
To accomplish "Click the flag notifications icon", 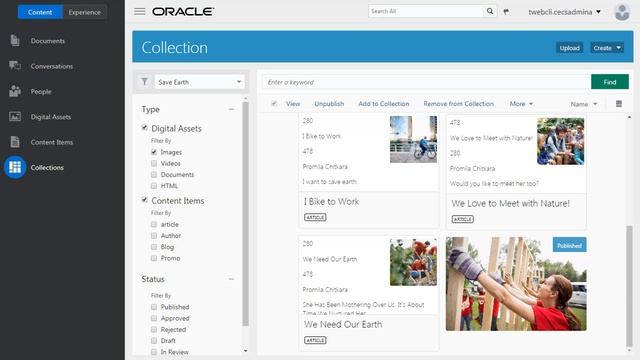I will (x=506, y=12).
